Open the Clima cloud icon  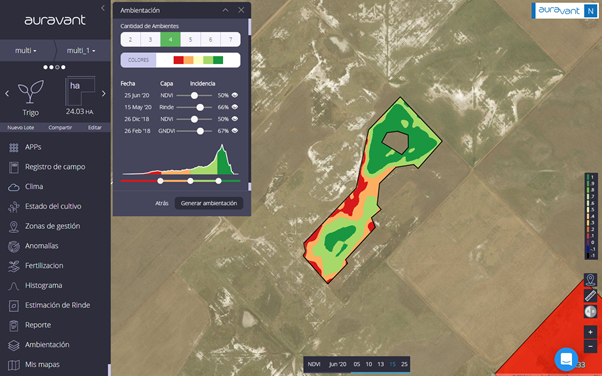click(x=14, y=187)
